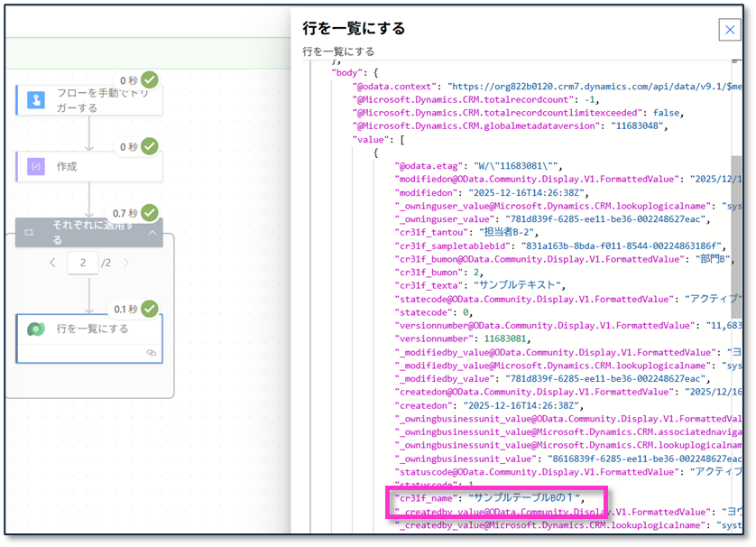Click the vertical scrollbar in the JSON output
The width and height of the screenshot is (756, 547).
[x=736, y=208]
